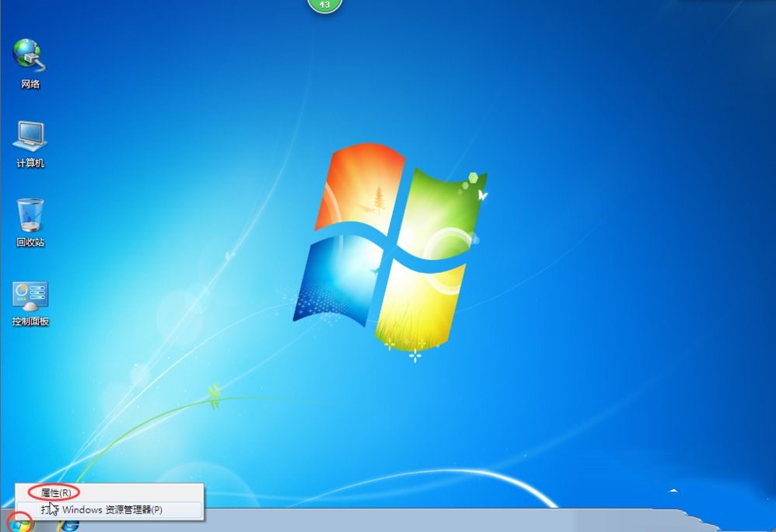Click the Control Panel label 控制面板

(x=30, y=322)
